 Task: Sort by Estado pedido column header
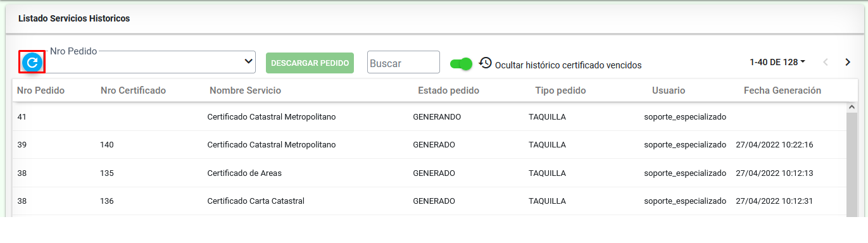click(448, 90)
